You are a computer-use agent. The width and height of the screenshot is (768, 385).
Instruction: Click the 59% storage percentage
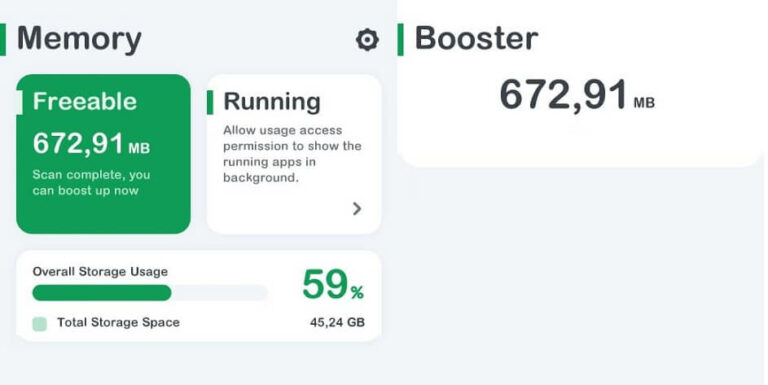pyautogui.click(x=333, y=285)
